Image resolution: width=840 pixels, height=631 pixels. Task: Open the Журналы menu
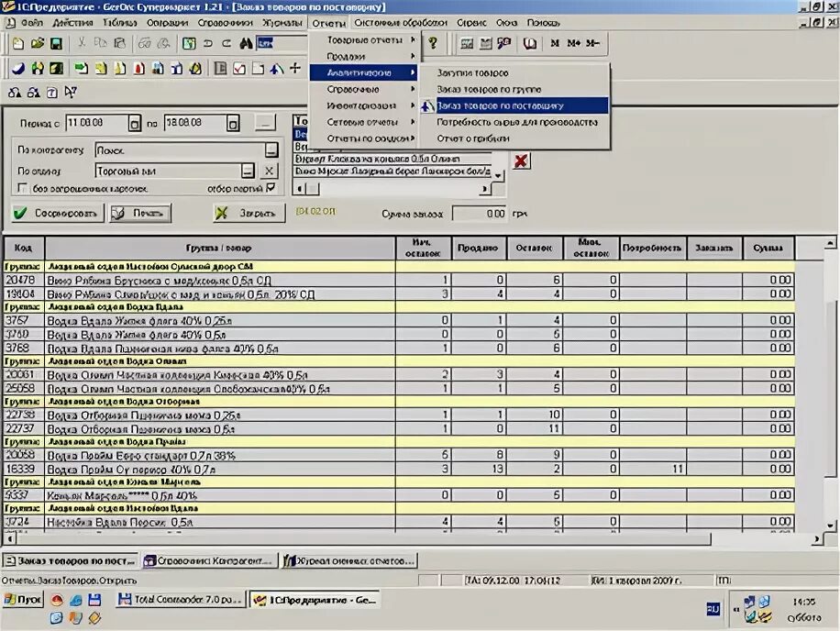pyautogui.click(x=282, y=23)
